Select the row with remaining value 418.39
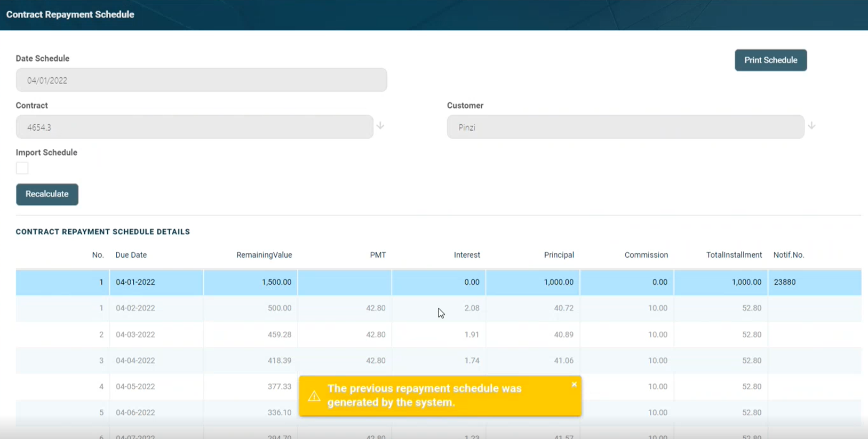Screen dimensions: 868x439 click(437, 361)
